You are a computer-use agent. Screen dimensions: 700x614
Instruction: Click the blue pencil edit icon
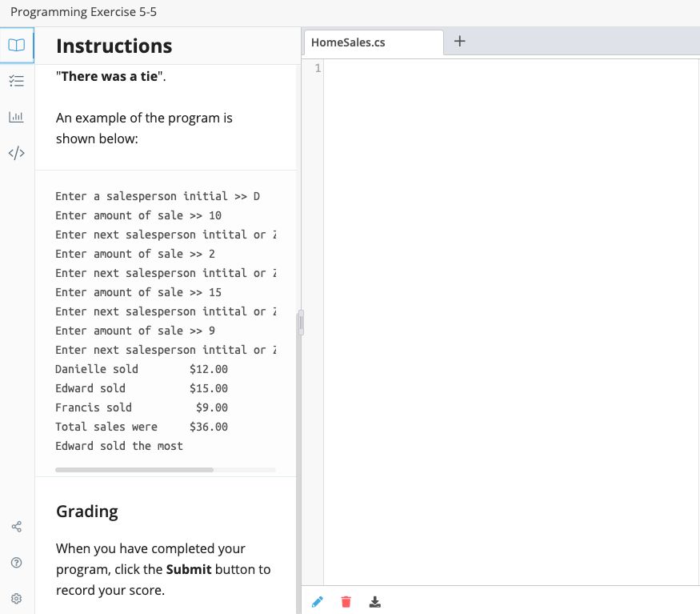318,602
